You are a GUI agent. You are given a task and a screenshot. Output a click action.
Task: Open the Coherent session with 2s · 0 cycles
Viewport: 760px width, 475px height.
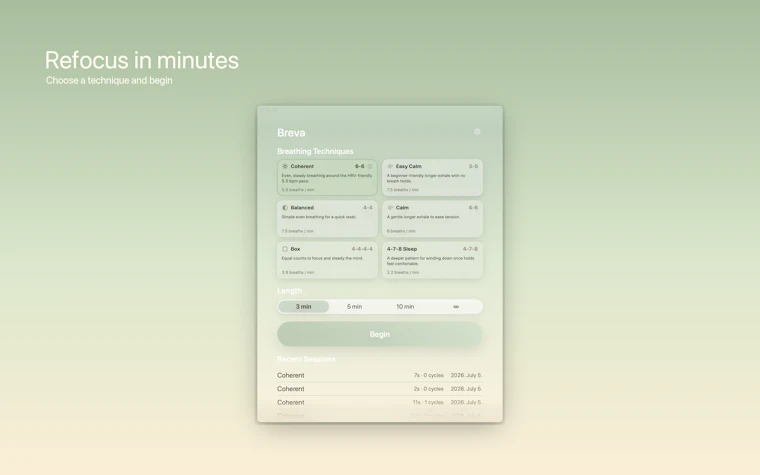380,389
